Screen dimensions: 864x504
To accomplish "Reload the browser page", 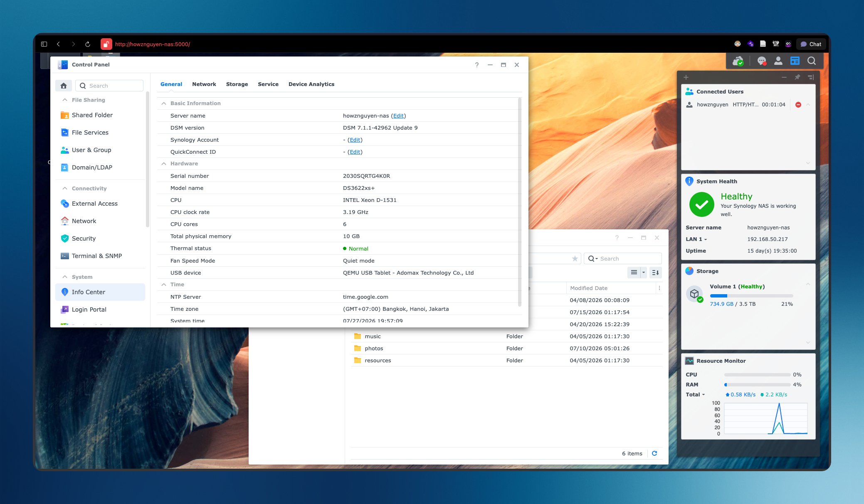I will (x=88, y=44).
